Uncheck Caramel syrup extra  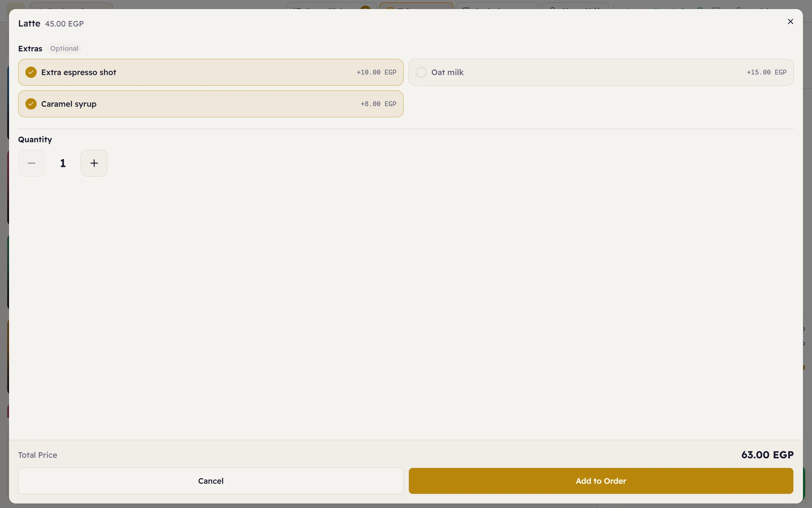tap(211, 104)
